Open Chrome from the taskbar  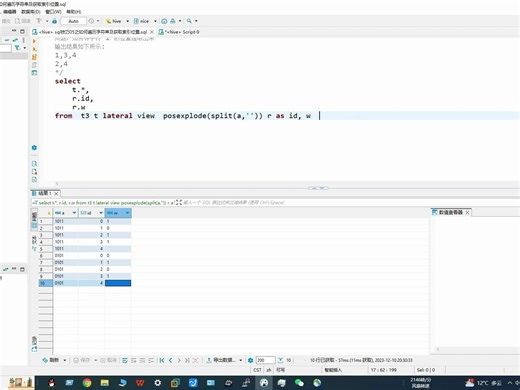[87, 383]
